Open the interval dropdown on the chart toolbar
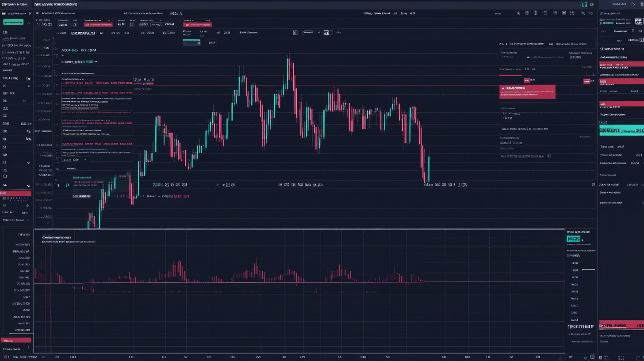The height and width of the screenshot is (361, 644). [308, 32]
